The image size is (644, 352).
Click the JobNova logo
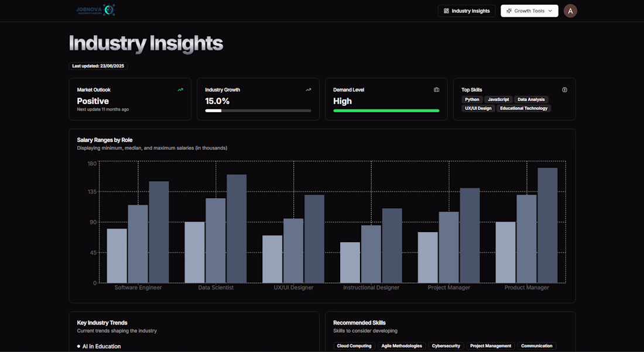(95, 11)
